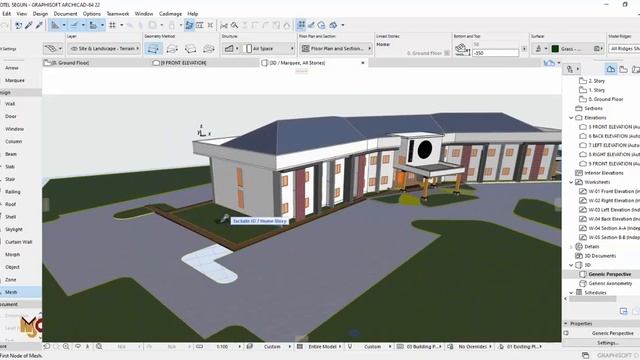Activate the Morph tool

coord(12,254)
